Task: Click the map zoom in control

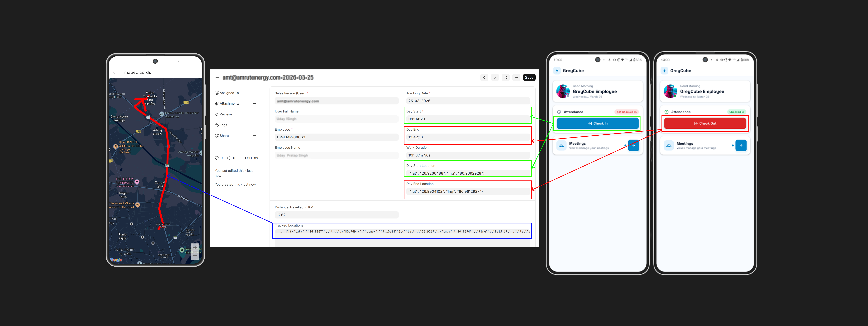Action: click(195, 247)
